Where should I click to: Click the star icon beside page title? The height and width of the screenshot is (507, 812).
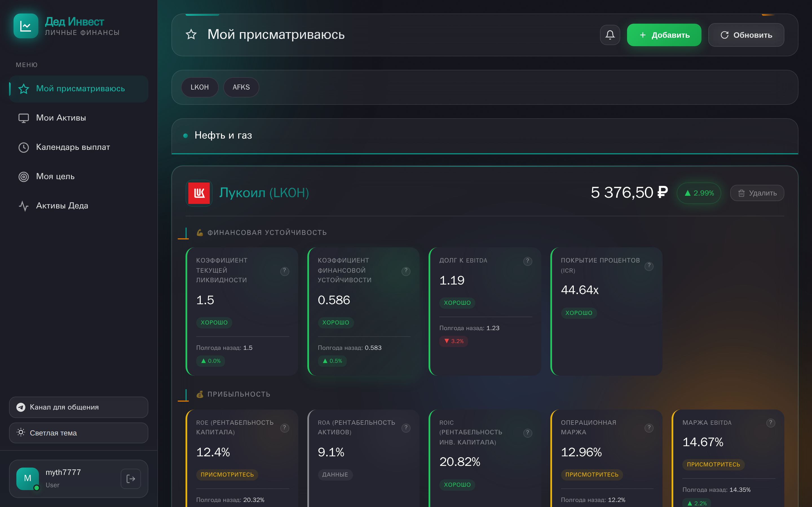(191, 35)
